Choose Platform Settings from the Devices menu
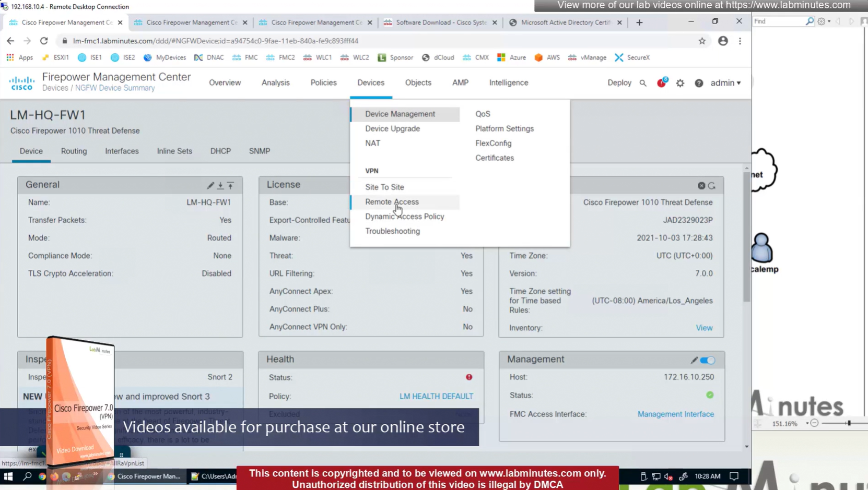Image resolution: width=868 pixels, height=490 pixels. pyautogui.click(x=504, y=128)
